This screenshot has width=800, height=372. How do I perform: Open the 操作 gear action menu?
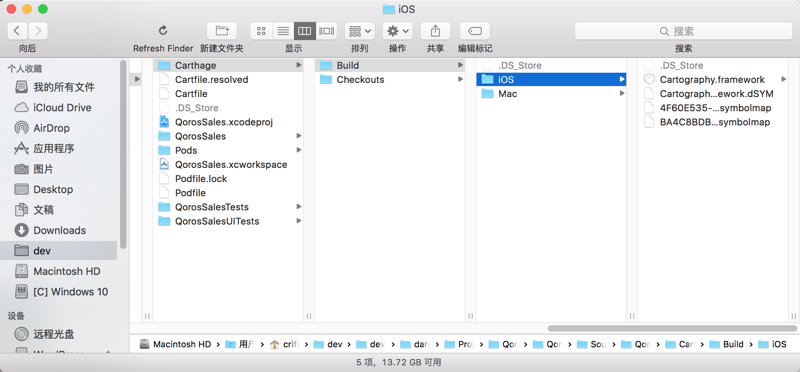pyautogui.click(x=397, y=31)
